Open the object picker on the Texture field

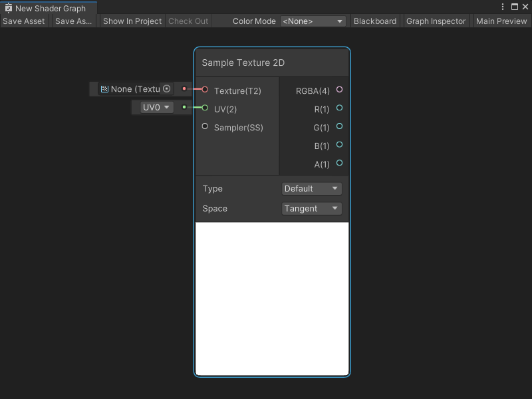point(166,88)
